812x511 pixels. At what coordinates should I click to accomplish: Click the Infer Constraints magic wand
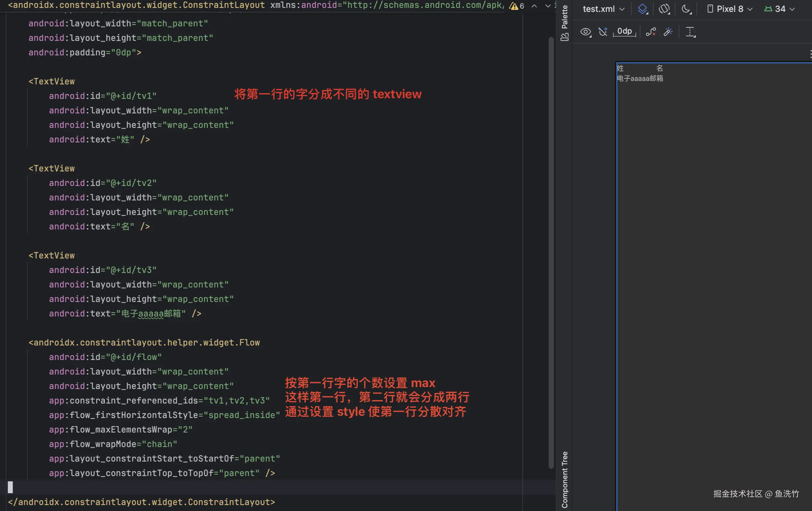[x=668, y=32]
